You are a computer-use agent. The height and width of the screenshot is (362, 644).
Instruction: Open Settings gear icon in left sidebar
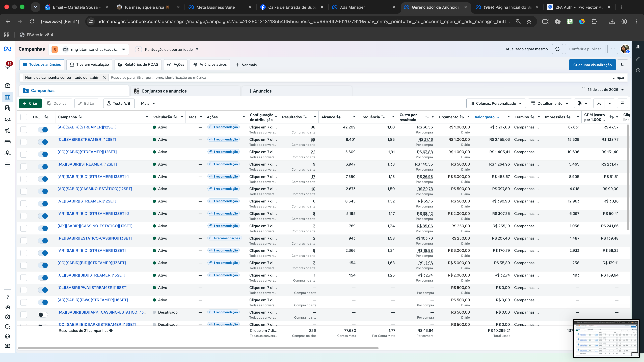point(8,317)
